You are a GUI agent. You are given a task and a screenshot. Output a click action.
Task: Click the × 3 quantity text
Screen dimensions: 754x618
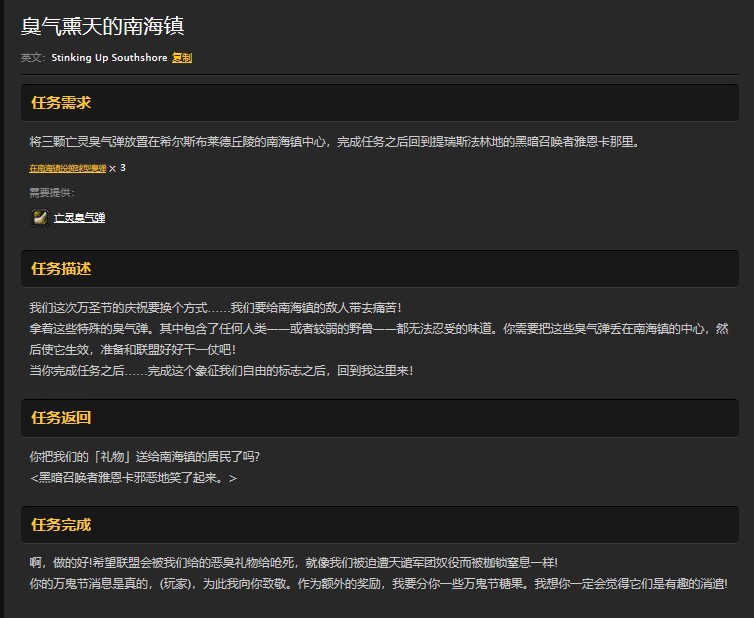click(x=117, y=168)
